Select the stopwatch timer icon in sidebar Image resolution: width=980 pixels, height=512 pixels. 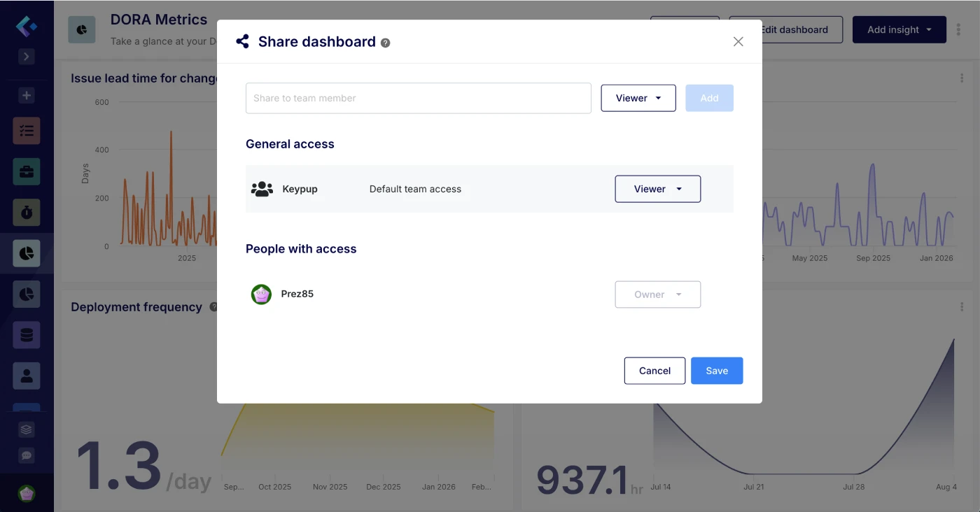tap(27, 212)
